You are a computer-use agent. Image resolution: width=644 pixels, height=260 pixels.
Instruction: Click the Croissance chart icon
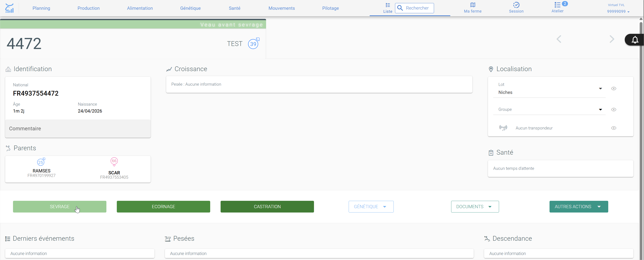pyautogui.click(x=169, y=69)
